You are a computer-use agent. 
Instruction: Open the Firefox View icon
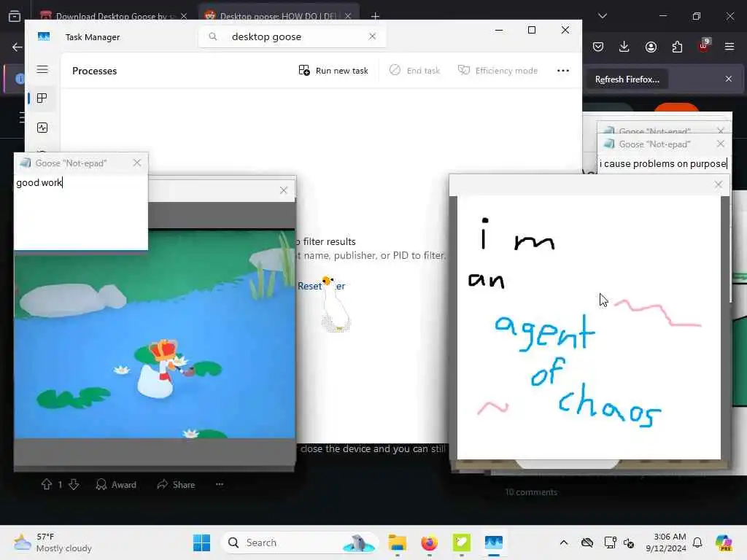point(15,16)
